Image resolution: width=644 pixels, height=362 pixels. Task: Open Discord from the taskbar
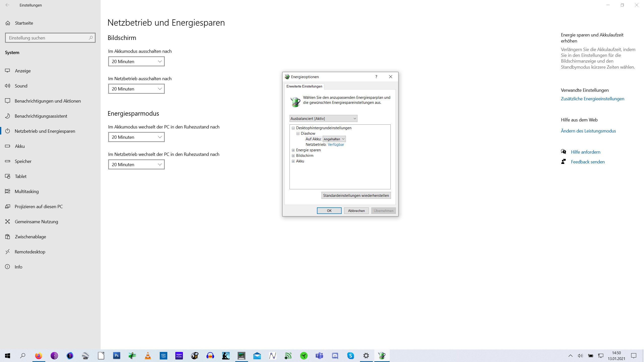[335, 355]
